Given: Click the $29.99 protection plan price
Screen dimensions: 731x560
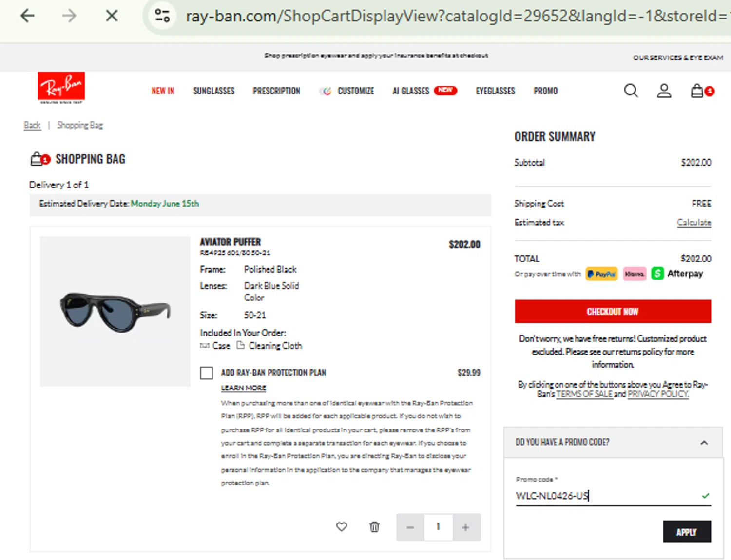Looking at the screenshot, I should point(469,373).
